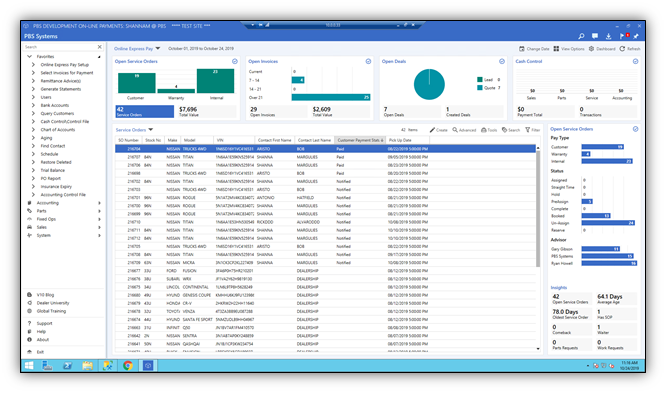Toggle the Open Service Orders card check circle

(234, 62)
